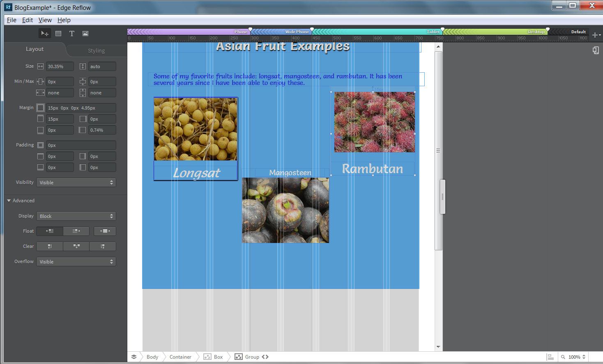Enable clear left option

tap(50, 246)
